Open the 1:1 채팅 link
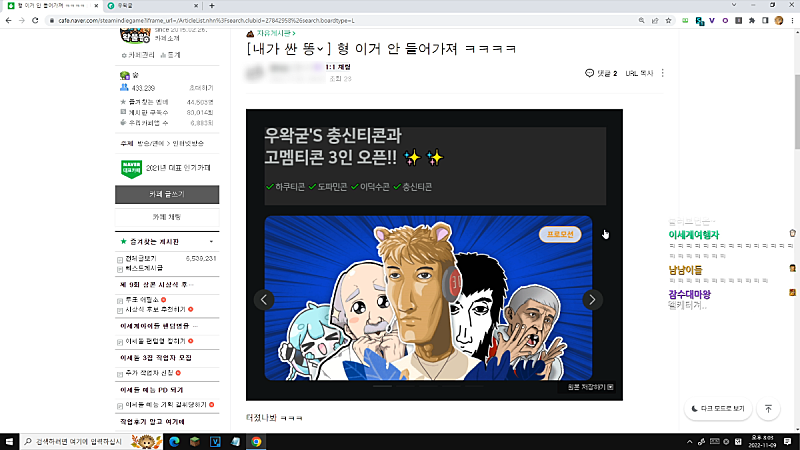The image size is (800, 450). [338, 67]
